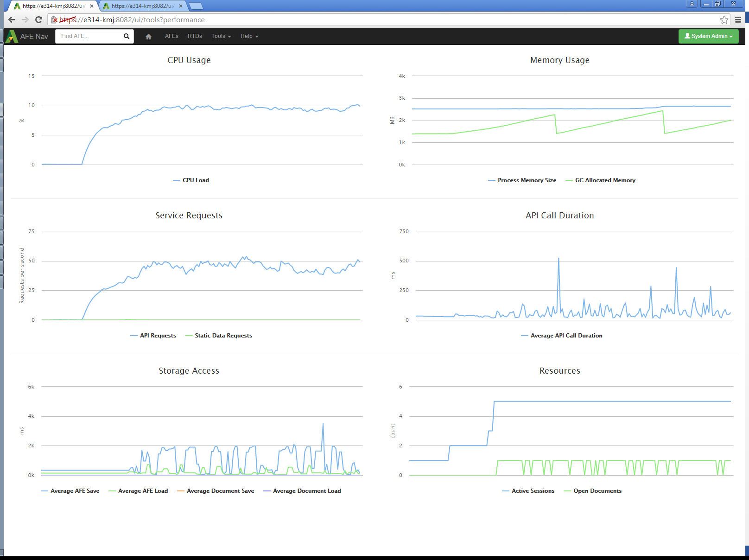Select the RTDs navigation link
Image resolution: width=749 pixels, height=560 pixels.
tap(194, 36)
